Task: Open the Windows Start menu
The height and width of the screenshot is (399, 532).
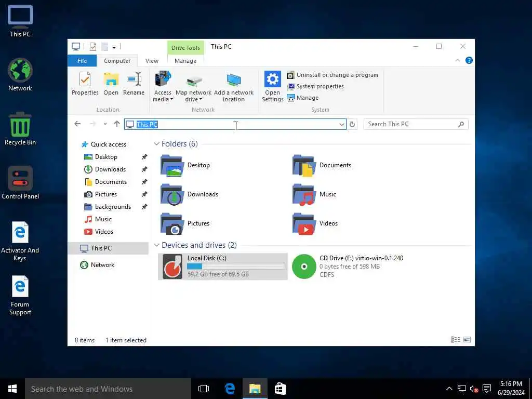Action: [x=12, y=389]
